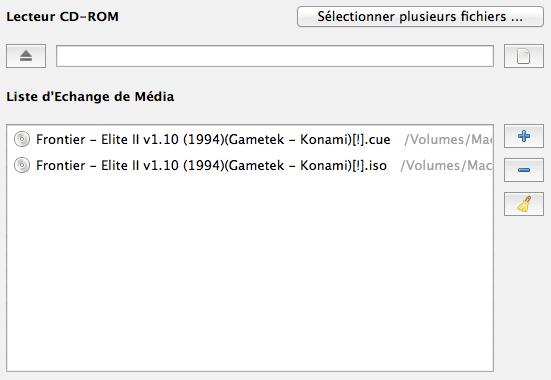This screenshot has width=551, height=380.
Task: Click the CD-ROM eject icon
Action: (26, 56)
